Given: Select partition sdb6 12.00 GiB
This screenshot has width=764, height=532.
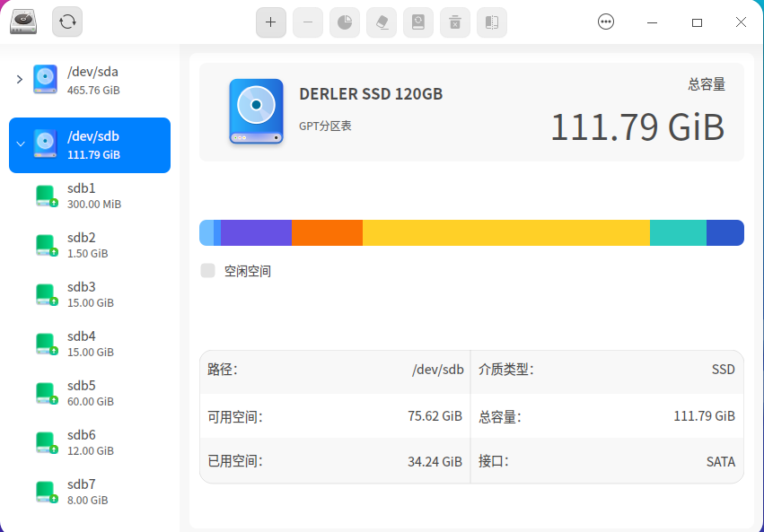Looking at the screenshot, I should coord(90,443).
